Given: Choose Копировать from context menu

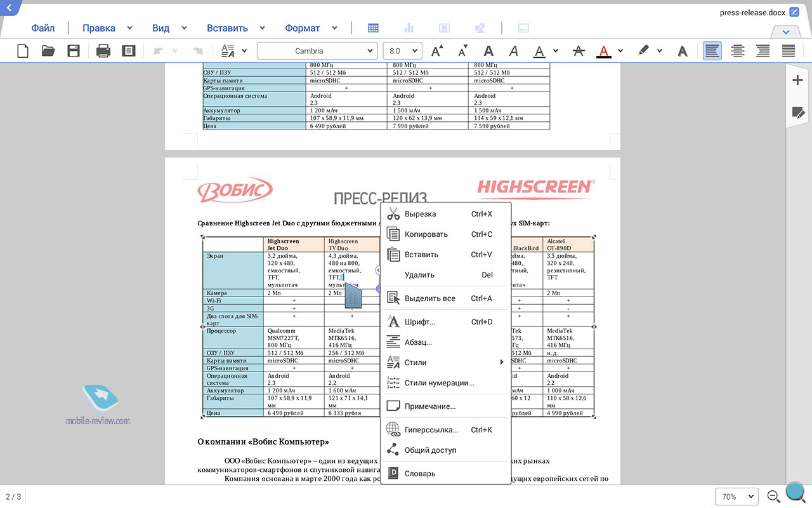Looking at the screenshot, I should [x=445, y=234].
